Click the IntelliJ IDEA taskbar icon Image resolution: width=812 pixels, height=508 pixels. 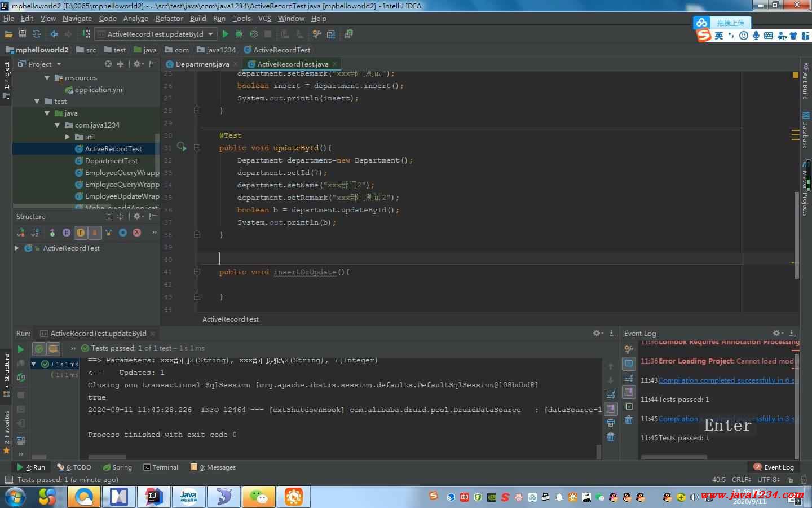[x=153, y=497]
